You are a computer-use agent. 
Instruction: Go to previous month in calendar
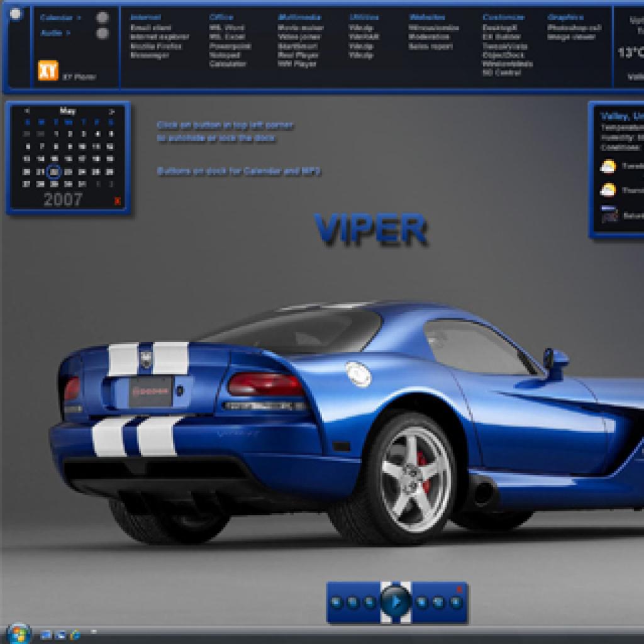(x=26, y=111)
